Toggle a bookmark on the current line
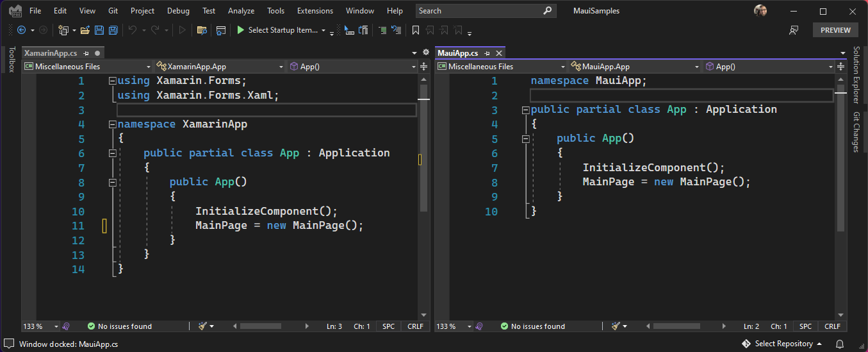Screen dimensions: 868x352 coord(416,30)
